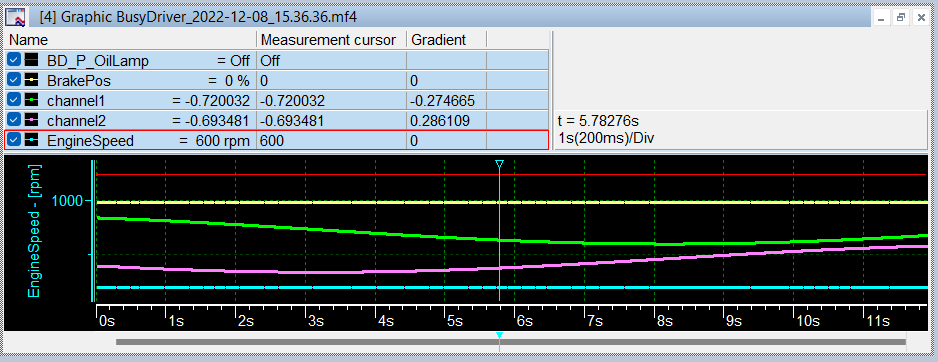Click the 1s(200ms)/Div scale readout
The width and height of the screenshot is (938, 362).
coord(607,137)
